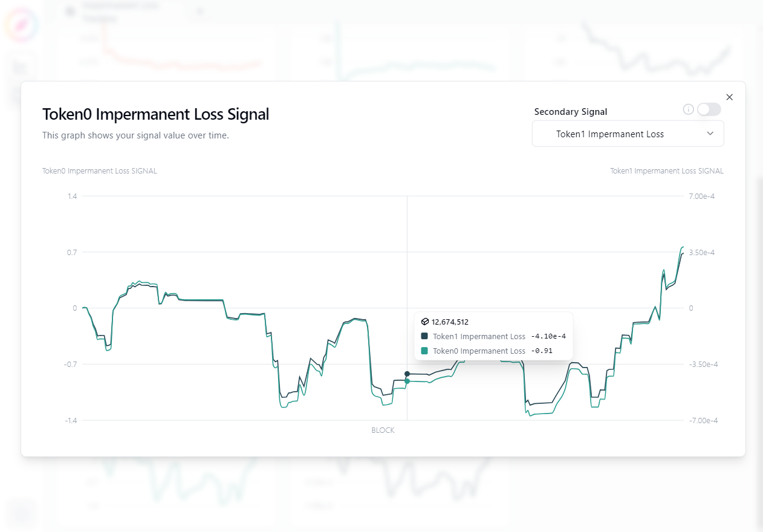
Task: Click the teal Token0 legend swatch in tooltip
Action: (x=424, y=351)
